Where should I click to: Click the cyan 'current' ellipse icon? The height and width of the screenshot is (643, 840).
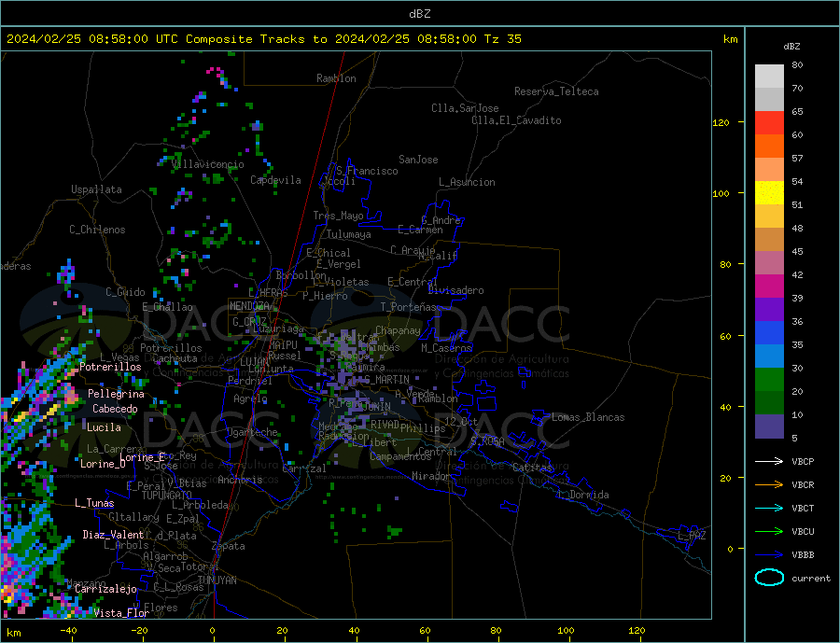click(769, 578)
